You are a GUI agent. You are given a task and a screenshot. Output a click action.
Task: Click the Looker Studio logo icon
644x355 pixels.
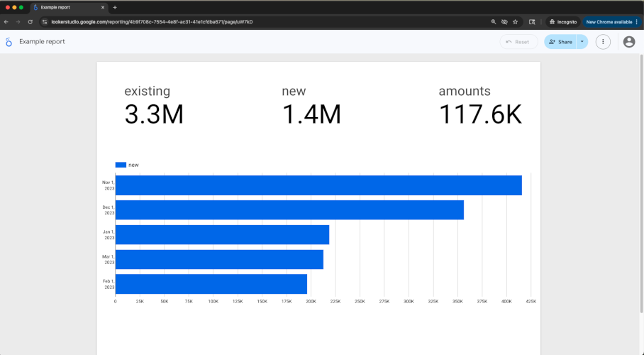(x=9, y=42)
